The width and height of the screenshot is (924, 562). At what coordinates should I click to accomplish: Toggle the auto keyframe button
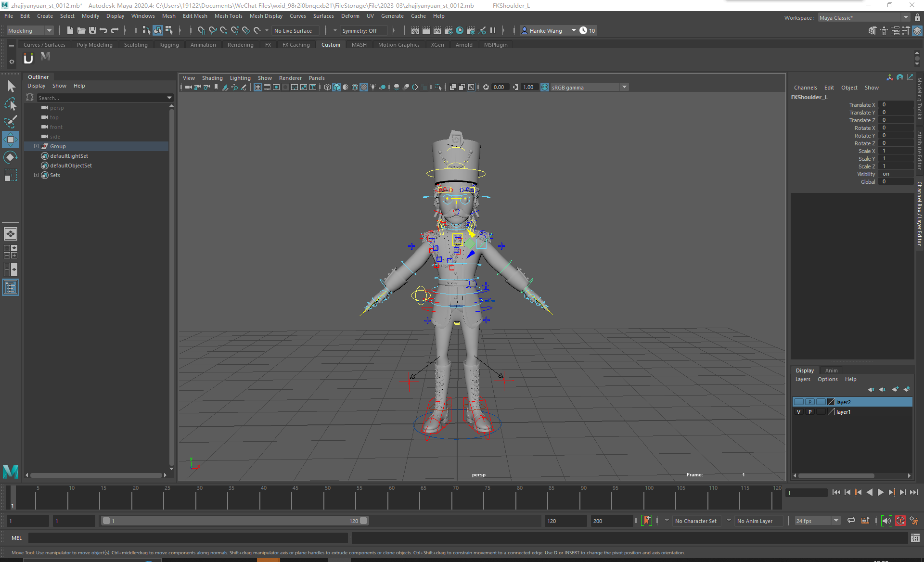pyautogui.click(x=900, y=521)
